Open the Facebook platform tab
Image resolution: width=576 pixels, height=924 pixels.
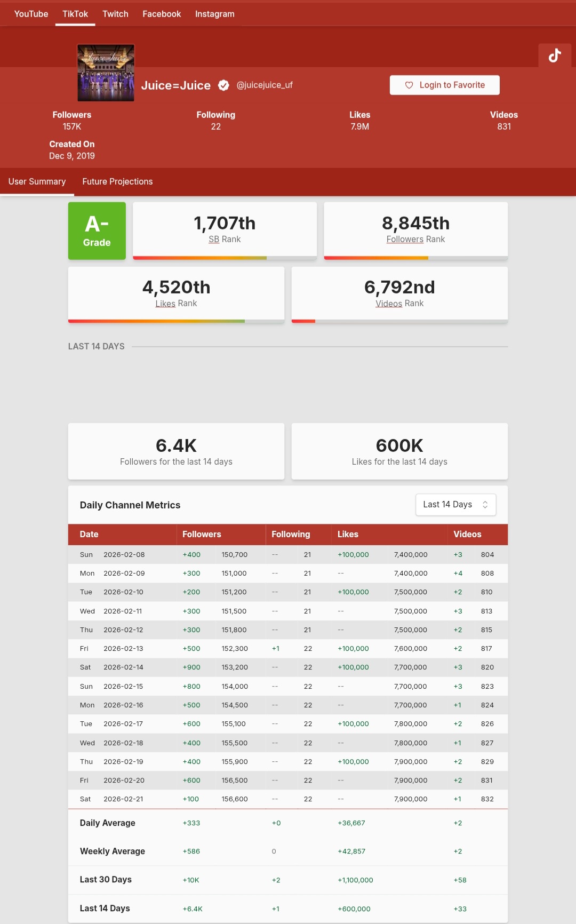(x=162, y=14)
